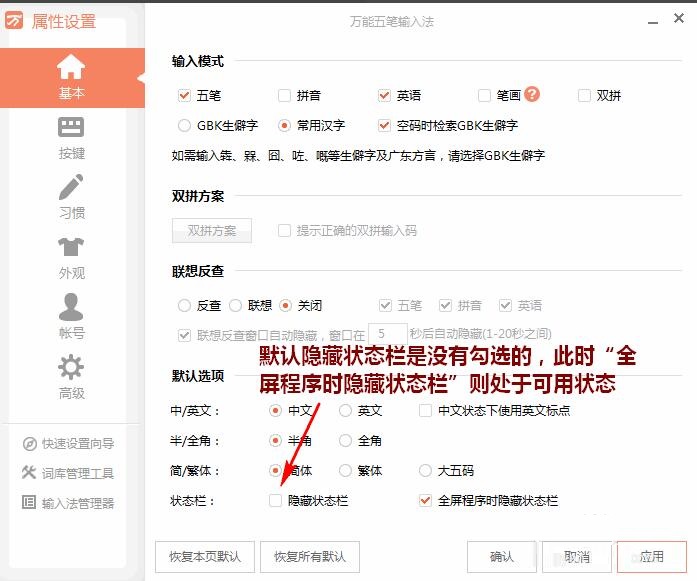This screenshot has height=581, width=697.
Task: Open the 按键 keyboard settings
Action: (x=71, y=138)
